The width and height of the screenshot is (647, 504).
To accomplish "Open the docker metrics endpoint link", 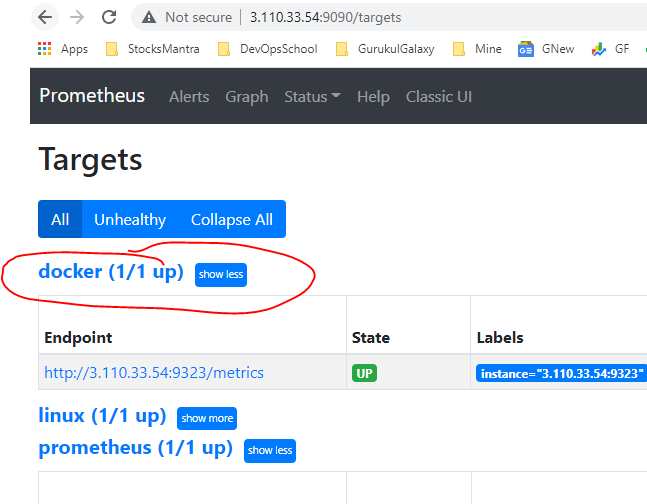I will coord(154,372).
